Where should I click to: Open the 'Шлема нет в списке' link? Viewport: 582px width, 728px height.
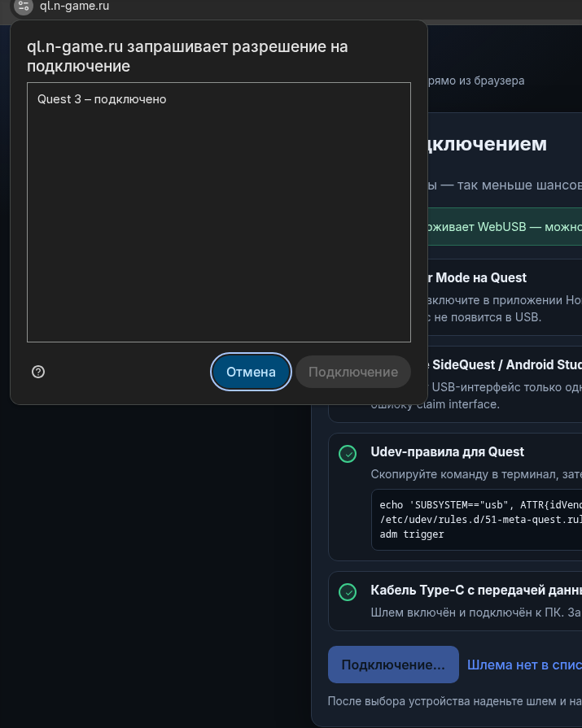pyautogui.click(x=524, y=665)
